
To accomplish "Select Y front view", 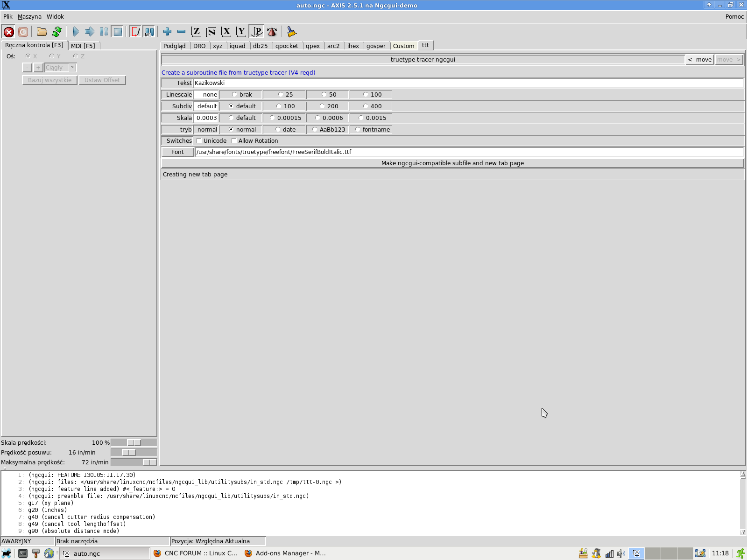I will 241,32.
